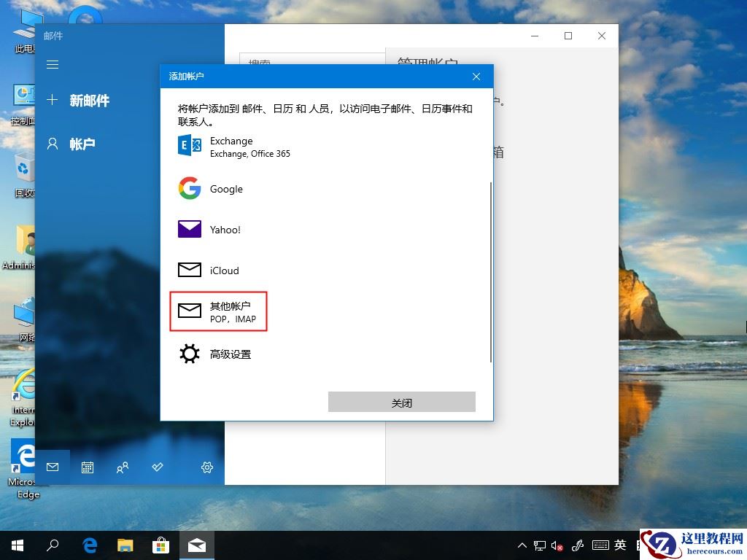Toggle the navigation pane hamburger menu
This screenshot has height=560, width=747.
[52, 64]
